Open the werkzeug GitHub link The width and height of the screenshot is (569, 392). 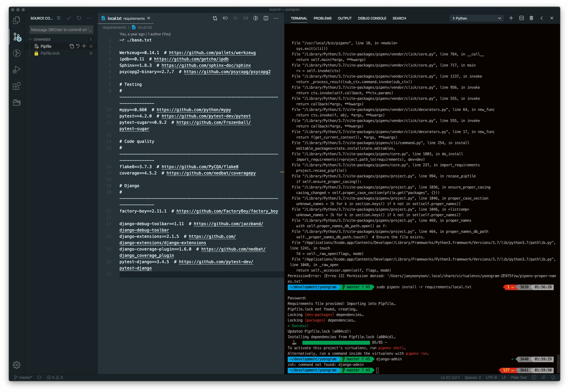point(212,53)
